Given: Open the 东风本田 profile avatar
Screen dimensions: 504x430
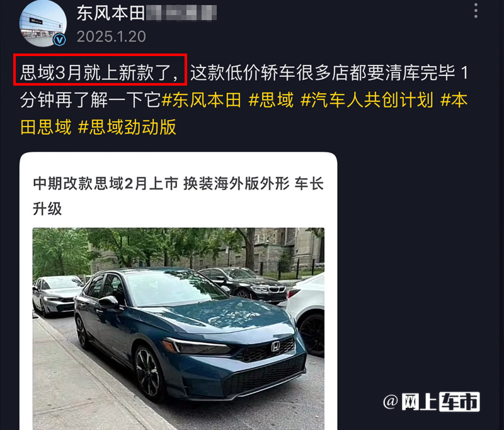Looking at the screenshot, I should coord(43,23).
